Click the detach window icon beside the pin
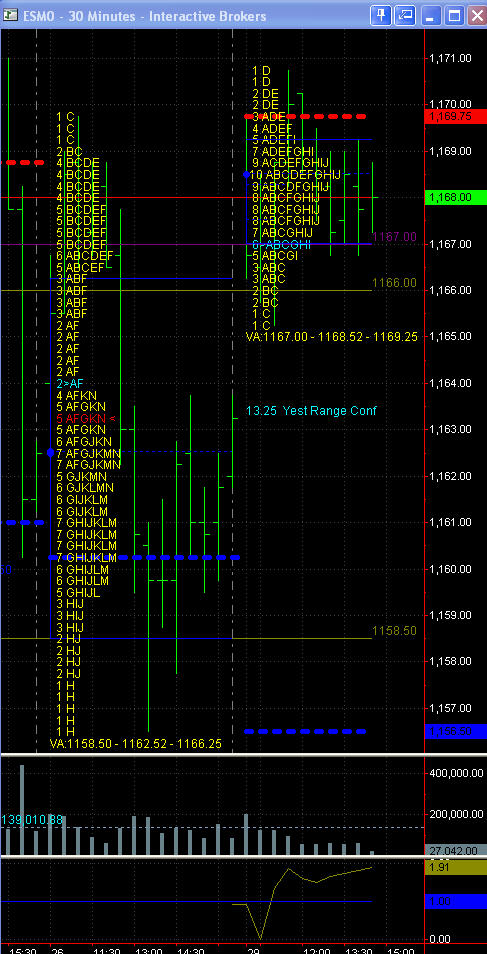The height and width of the screenshot is (954, 487). point(405,15)
